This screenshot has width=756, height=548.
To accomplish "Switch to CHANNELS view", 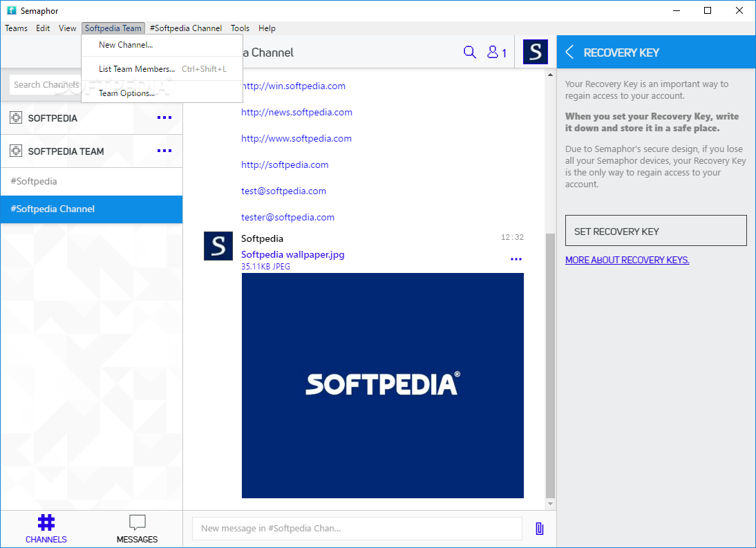I will (x=46, y=529).
